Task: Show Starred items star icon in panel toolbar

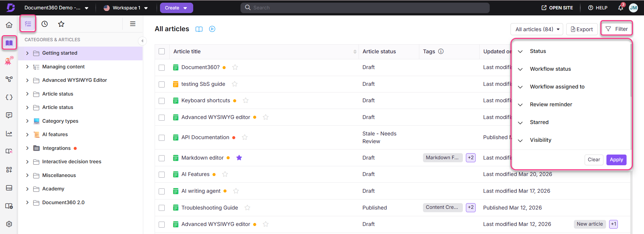Action: point(61,24)
